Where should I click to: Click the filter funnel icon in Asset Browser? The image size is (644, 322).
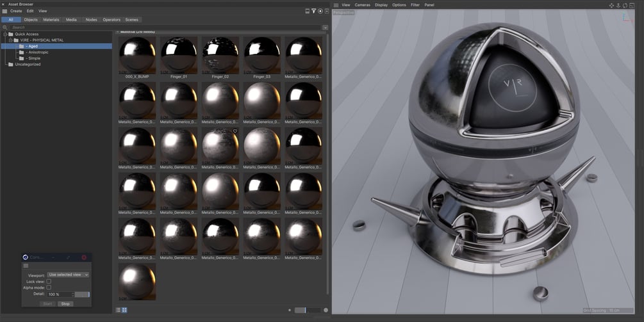314,11
